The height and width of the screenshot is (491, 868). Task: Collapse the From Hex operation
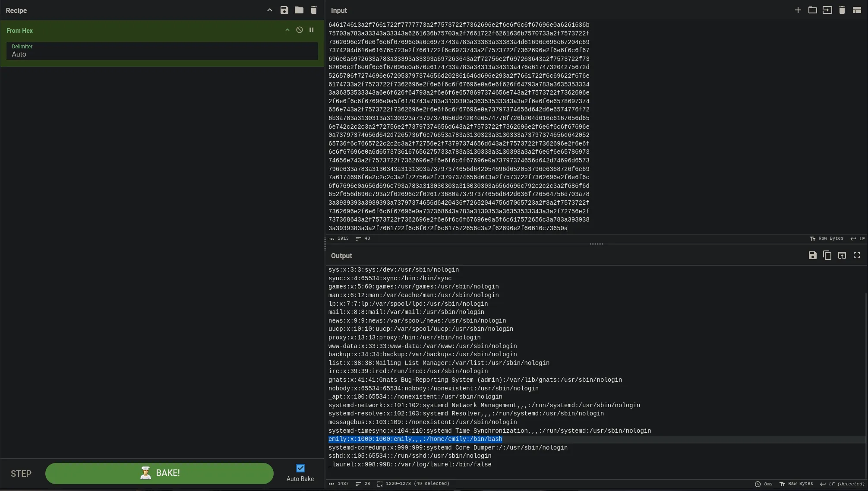287,30
